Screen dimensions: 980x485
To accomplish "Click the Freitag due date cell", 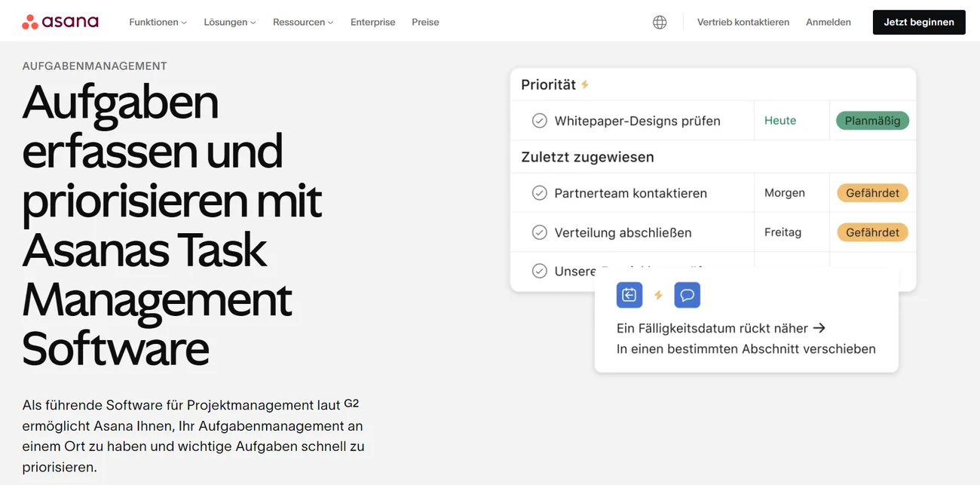I will 782,232.
